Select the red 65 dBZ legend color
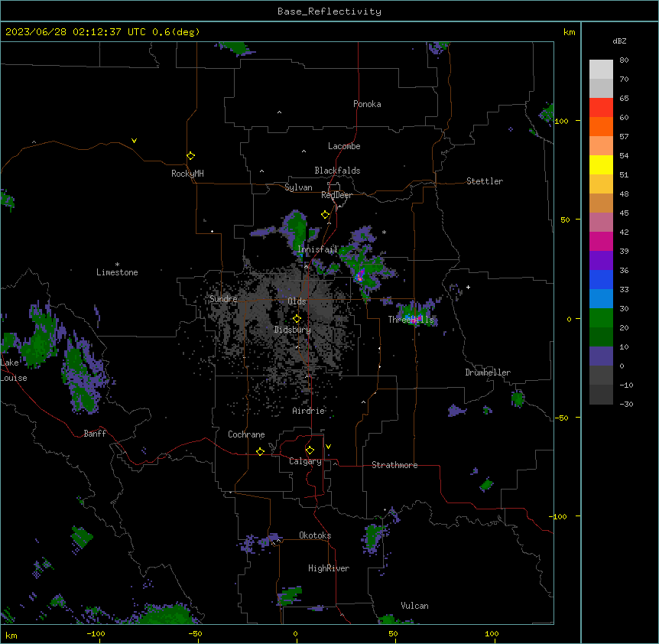Screen dimensions: 659x644 (601, 108)
